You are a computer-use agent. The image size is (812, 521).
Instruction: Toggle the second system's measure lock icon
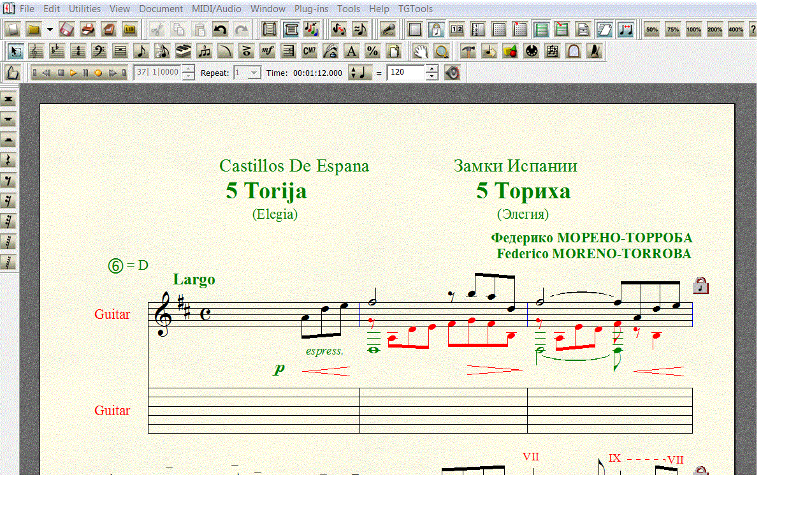700,472
